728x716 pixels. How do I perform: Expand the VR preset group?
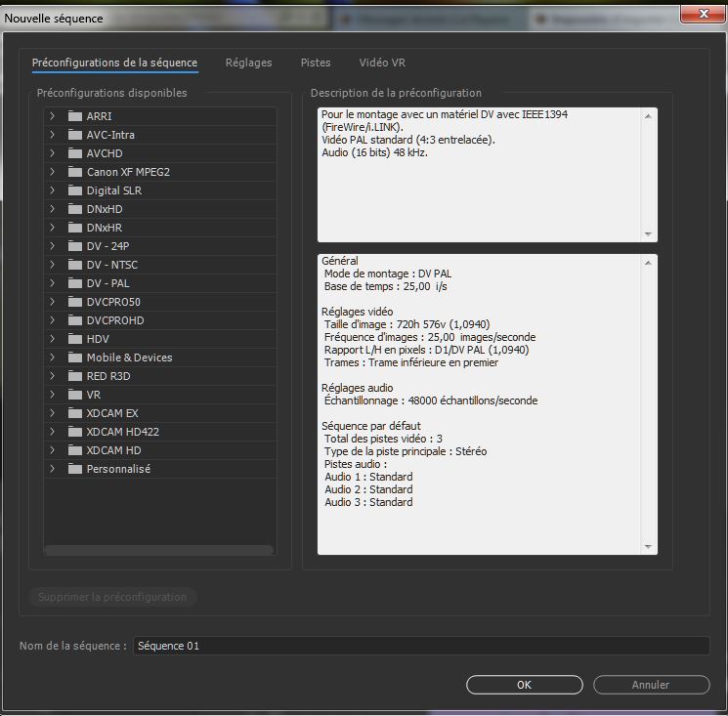pyautogui.click(x=52, y=395)
